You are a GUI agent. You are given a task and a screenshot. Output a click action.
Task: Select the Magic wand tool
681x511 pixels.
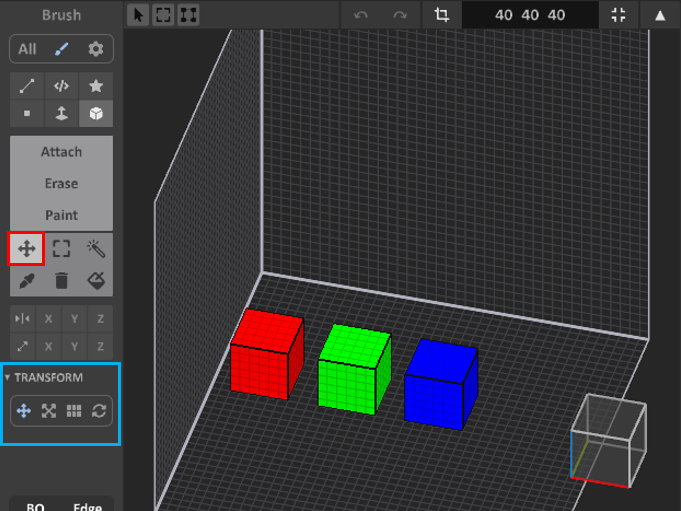coord(96,249)
